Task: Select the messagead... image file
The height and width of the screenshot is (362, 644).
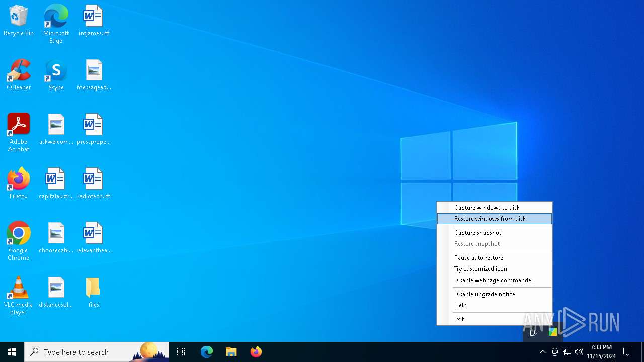Action: [x=94, y=75]
